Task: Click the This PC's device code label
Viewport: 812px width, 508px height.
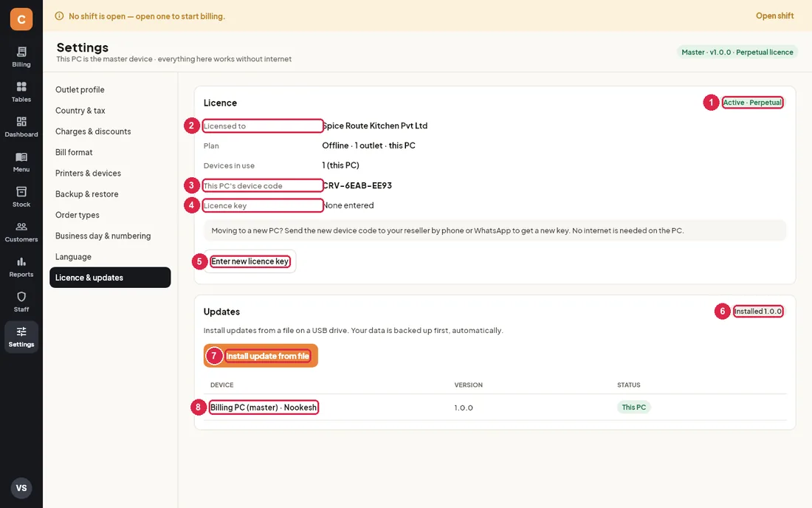Action: coord(243,186)
